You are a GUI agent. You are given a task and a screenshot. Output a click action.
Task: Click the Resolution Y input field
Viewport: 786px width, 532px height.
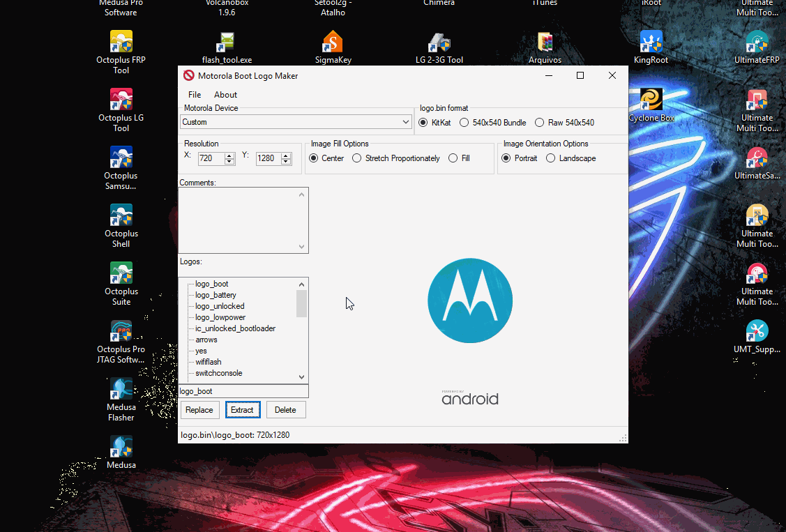tap(269, 158)
